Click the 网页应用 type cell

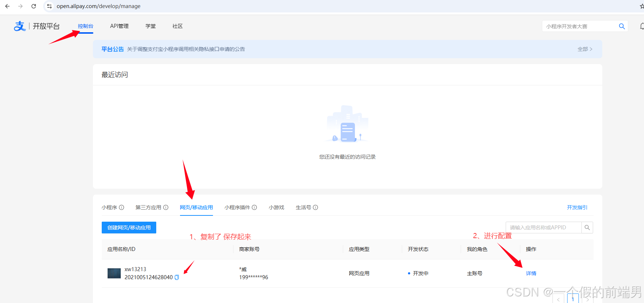(359, 273)
